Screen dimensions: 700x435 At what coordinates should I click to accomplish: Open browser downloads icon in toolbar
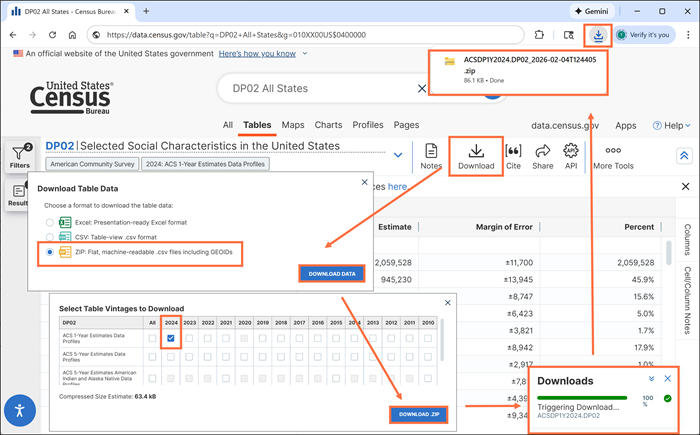(598, 35)
